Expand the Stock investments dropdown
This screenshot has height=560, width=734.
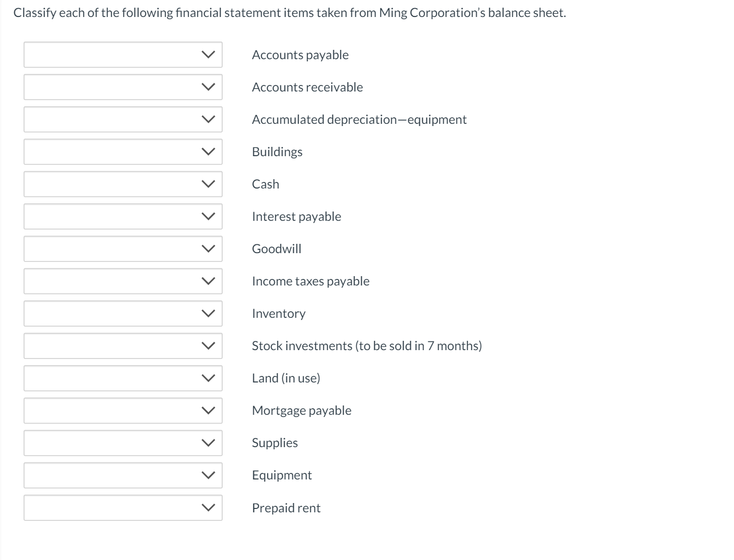(123, 346)
